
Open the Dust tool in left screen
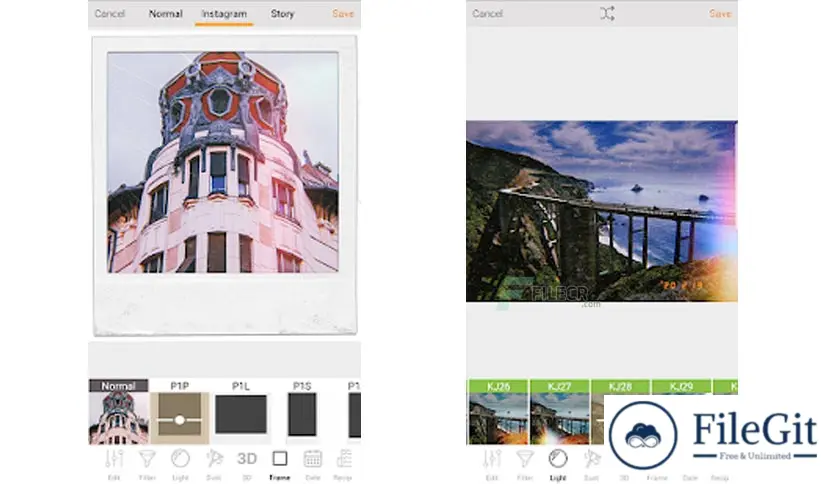click(214, 464)
